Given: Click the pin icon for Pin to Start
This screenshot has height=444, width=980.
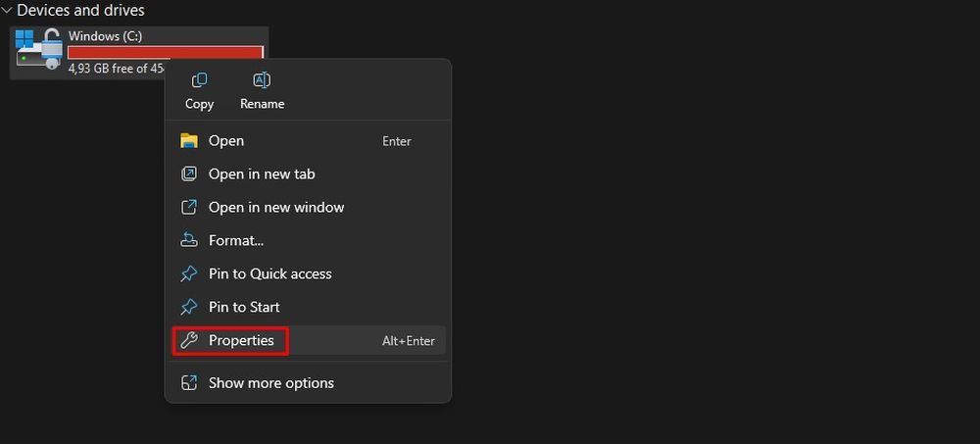Looking at the screenshot, I should pos(189,307).
